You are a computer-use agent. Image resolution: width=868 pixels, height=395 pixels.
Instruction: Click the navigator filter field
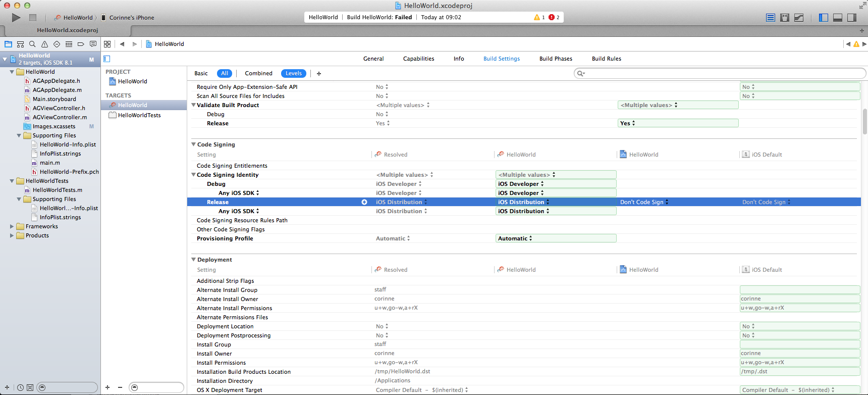click(68, 387)
